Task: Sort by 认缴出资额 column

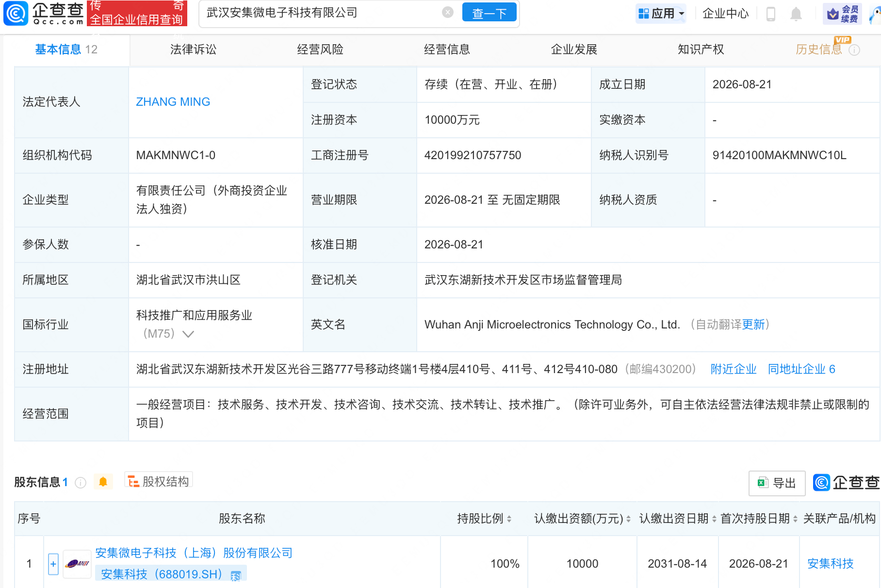Action: [628, 519]
